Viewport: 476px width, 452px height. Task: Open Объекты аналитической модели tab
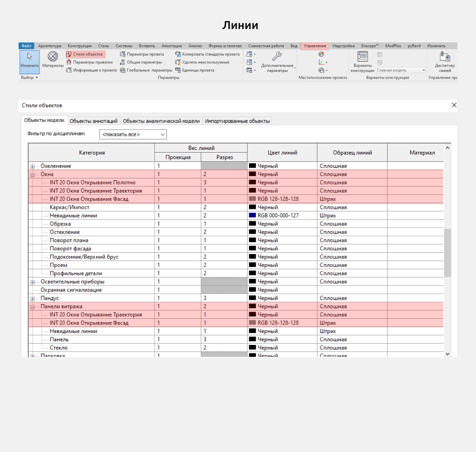pyautogui.click(x=161, y=121)
